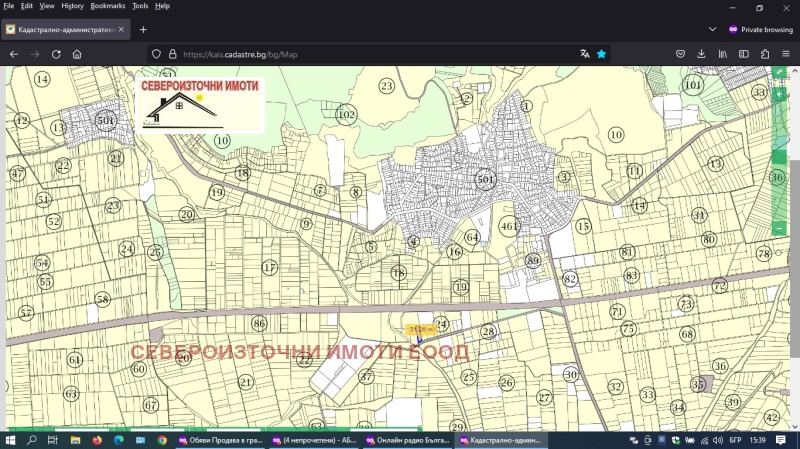Open Windows taskbar search
This screenshot has width=800, height=449.
(x=32, y=440)
